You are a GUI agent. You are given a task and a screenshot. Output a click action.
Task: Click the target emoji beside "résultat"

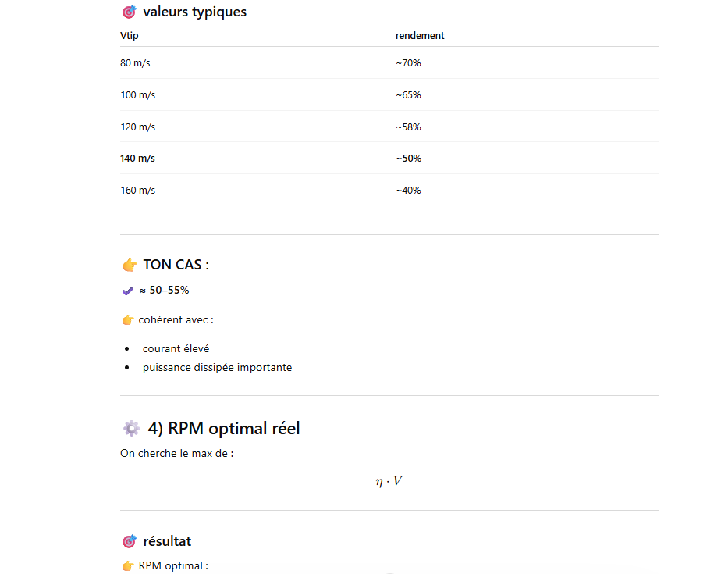[x=130, y=541]
